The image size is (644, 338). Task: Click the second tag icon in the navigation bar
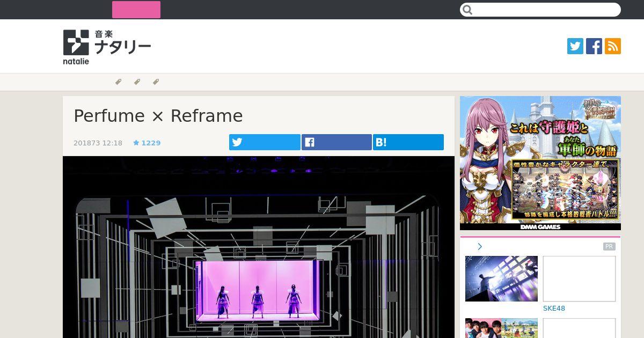(137, 82)
